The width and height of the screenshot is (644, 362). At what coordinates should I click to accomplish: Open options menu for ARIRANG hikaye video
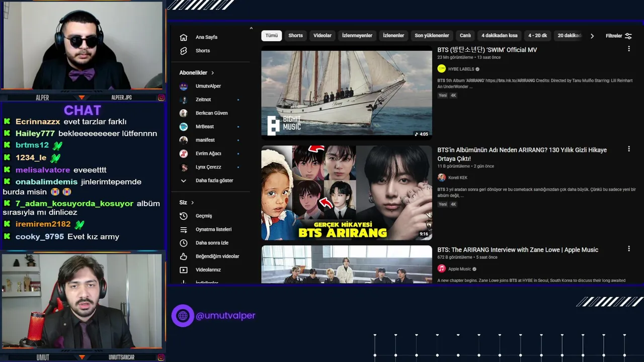coord(628,149)
